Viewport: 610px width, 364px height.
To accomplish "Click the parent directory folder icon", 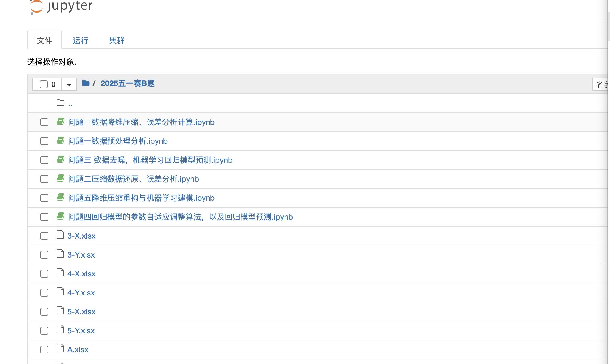I will (61, 103).
